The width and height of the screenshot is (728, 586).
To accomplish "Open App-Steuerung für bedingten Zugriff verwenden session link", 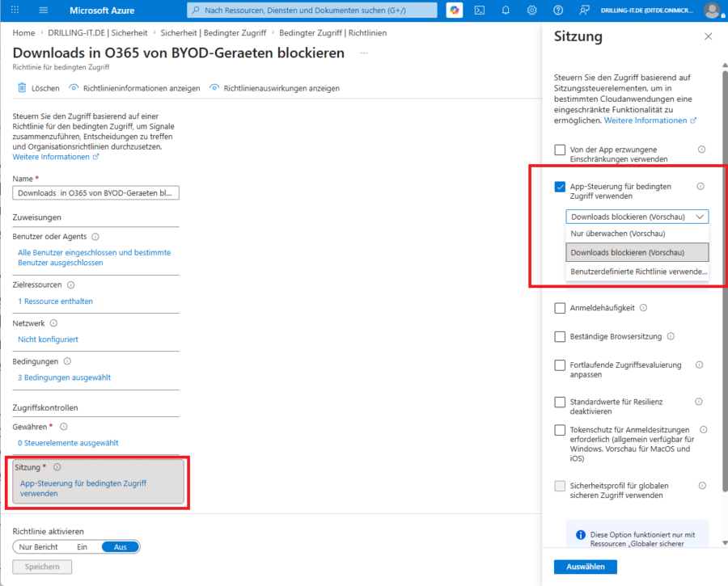I will pyautogui.click(x=83, y=488).
